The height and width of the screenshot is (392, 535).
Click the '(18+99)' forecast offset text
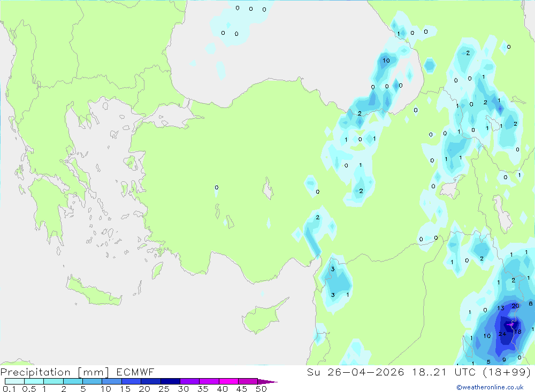pos(507,372)
